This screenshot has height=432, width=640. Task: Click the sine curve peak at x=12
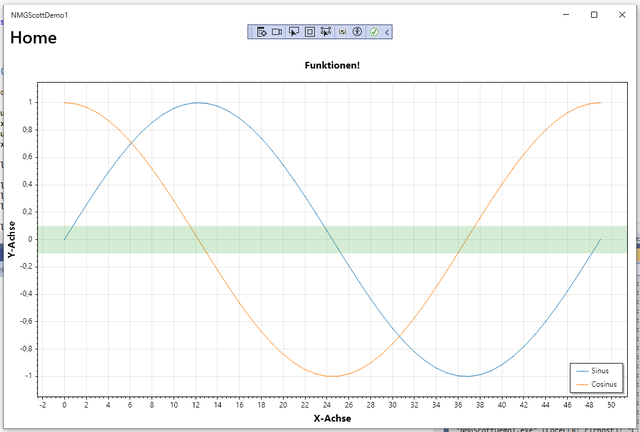196,102
